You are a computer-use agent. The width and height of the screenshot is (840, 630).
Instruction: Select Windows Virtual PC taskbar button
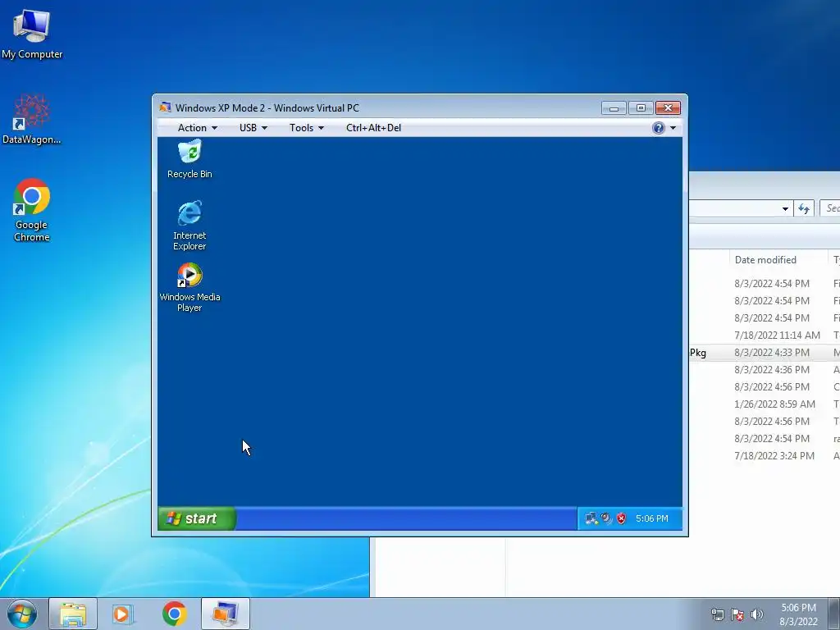click(226, 614)
